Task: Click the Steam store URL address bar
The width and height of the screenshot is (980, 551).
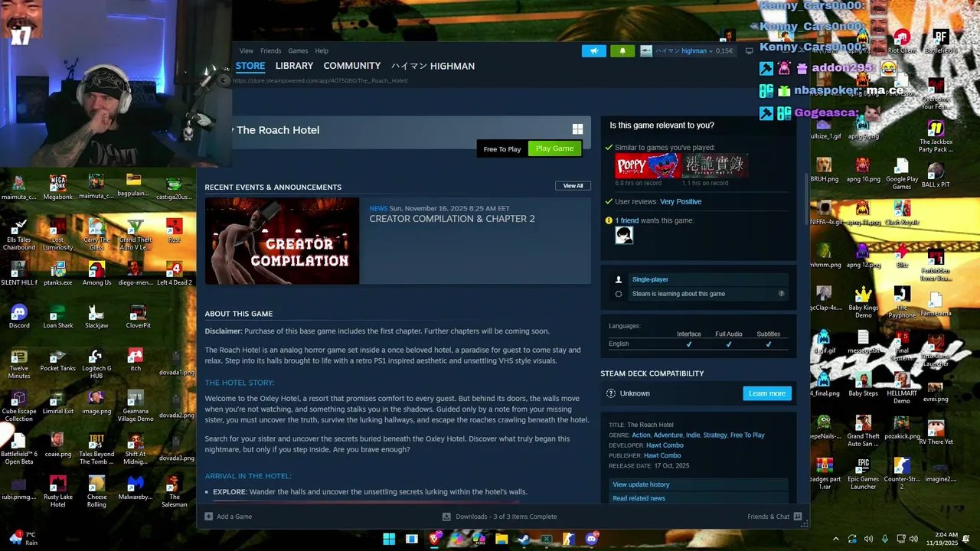Action: (320, 81)
